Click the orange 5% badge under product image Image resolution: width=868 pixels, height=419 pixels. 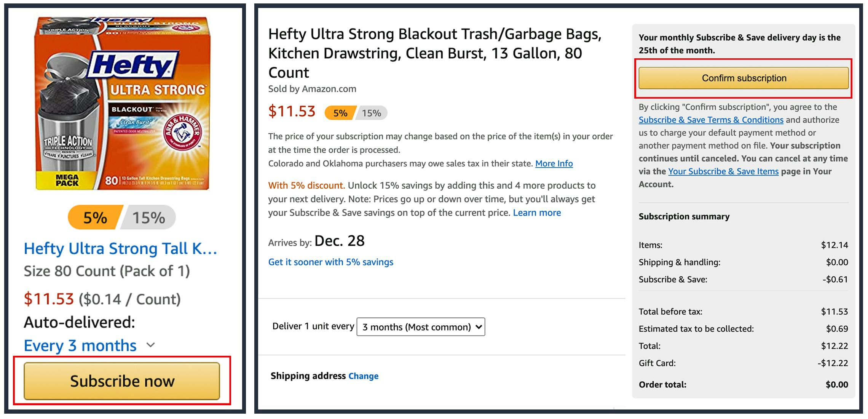tap(95, 218)
